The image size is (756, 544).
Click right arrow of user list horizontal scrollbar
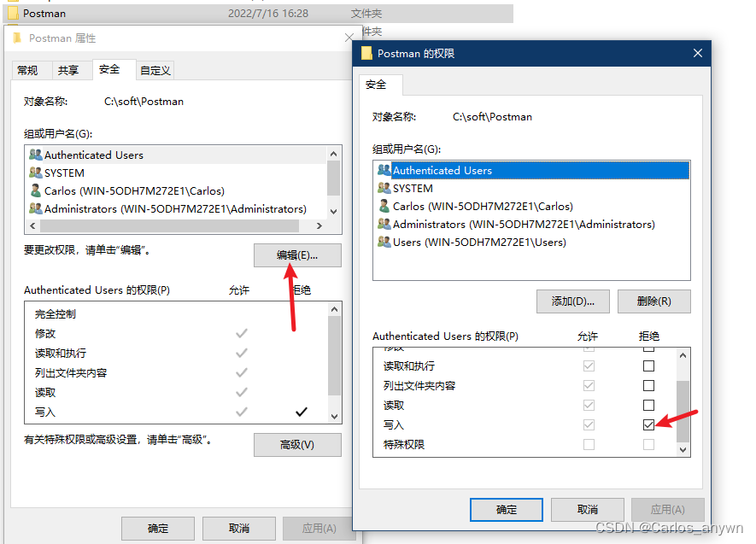click(319, 225)
